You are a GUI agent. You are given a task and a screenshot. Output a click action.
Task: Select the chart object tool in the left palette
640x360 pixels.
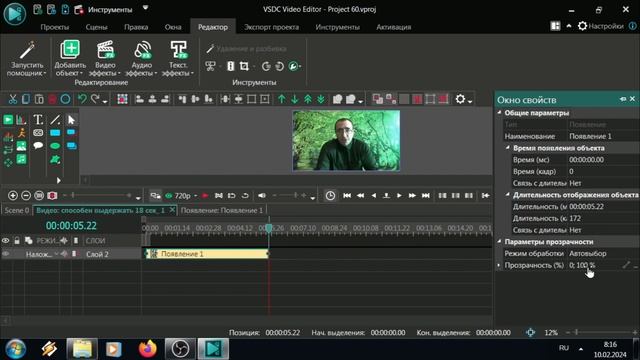21,120
